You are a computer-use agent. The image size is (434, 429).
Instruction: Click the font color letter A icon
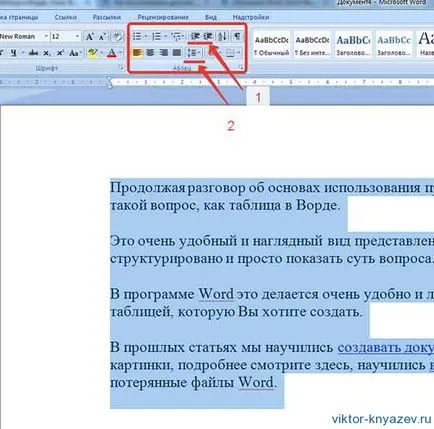[112, 53]
